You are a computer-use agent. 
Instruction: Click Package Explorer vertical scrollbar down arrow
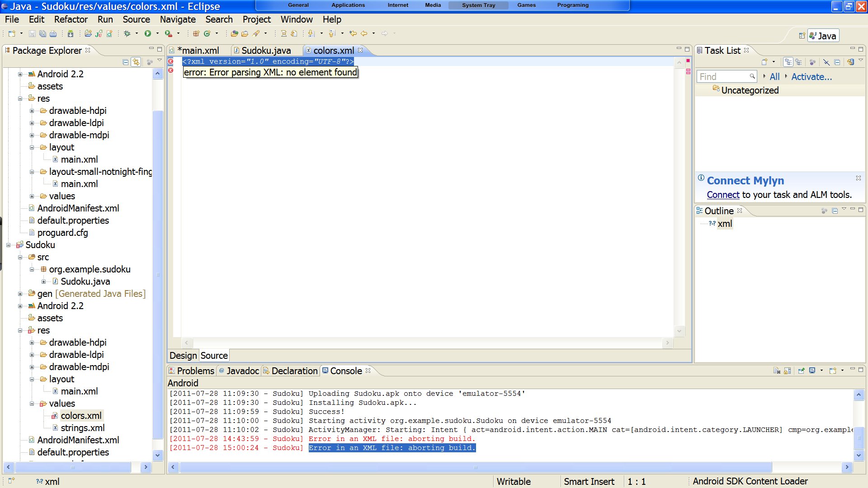pos(158,455)
